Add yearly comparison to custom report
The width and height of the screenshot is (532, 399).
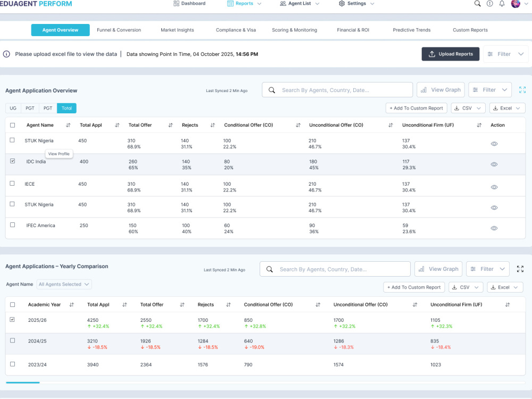point(414,287)
